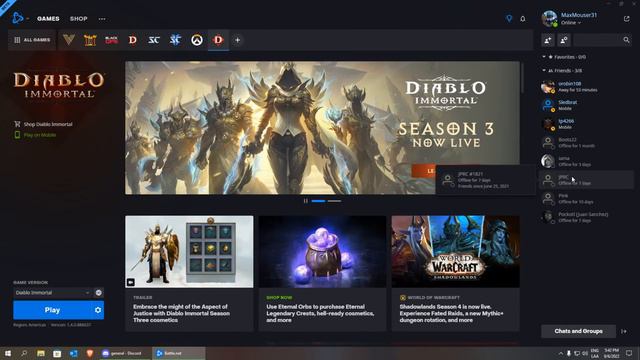
Task: Select the Diablo Immortal tab icon
Action: click(218, 40)
